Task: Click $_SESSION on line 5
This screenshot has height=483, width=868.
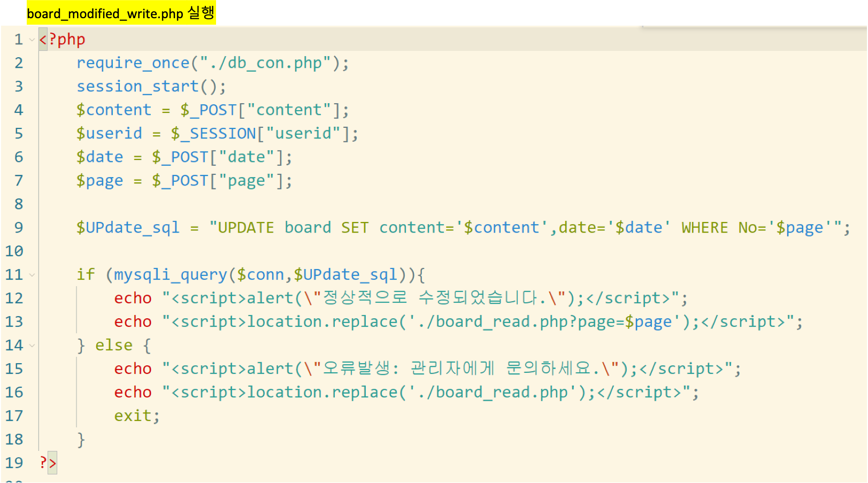Action: tap(213, 134)
